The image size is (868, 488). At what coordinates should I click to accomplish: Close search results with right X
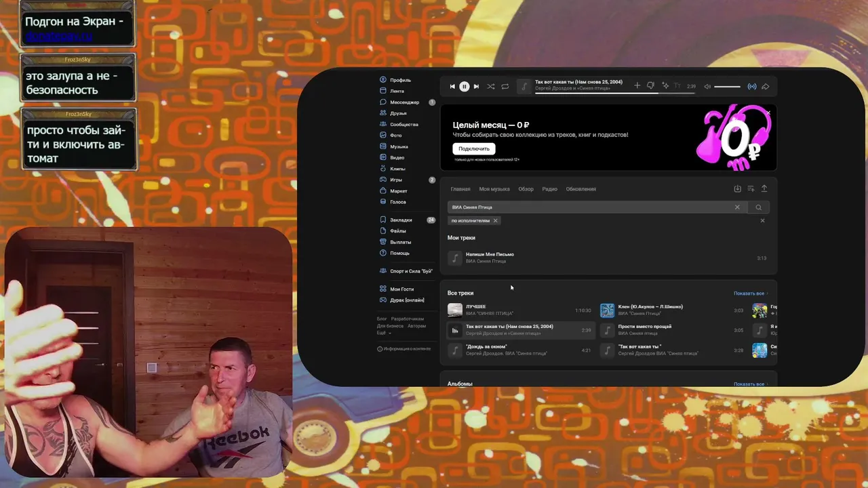[762, 220]
